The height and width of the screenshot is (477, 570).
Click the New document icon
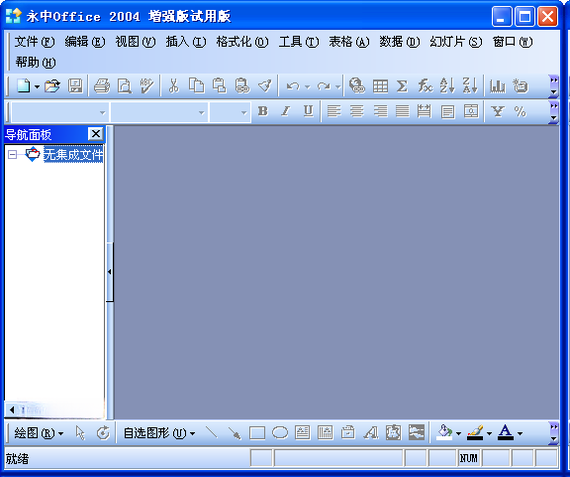coord(24,86)
